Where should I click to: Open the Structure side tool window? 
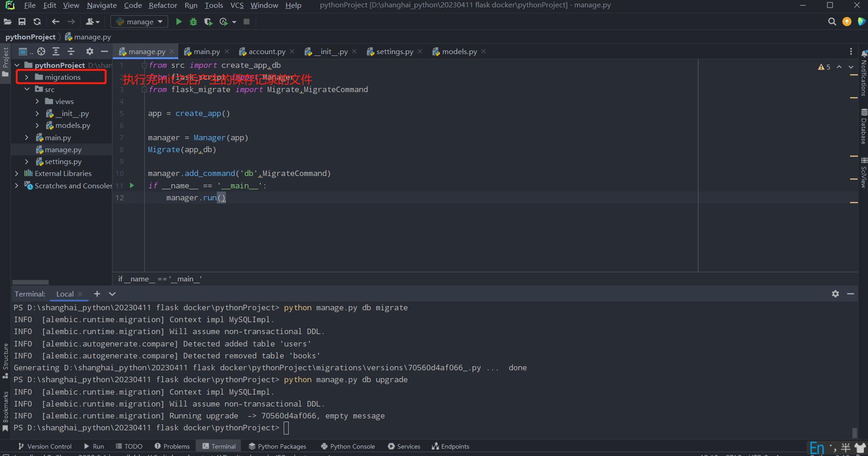tap(5, 361)
